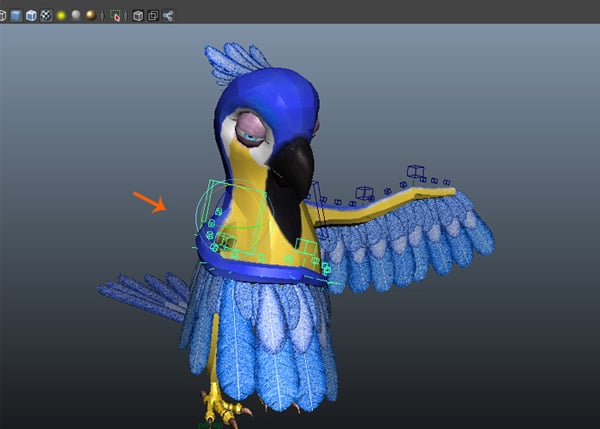Image resolution: width=600 pixels, height=429 pixels.
Task: Enable the gold high-quality rendering sphere
Action: (x=91, y=15)
